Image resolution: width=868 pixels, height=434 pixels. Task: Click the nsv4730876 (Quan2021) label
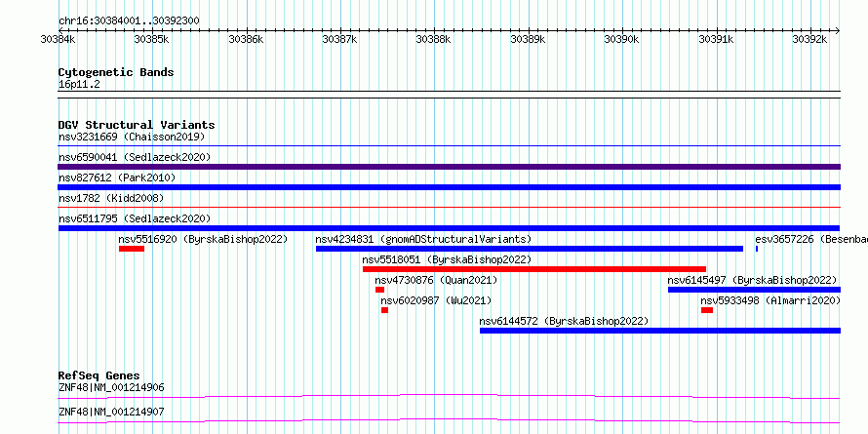(x=436, y=280)
